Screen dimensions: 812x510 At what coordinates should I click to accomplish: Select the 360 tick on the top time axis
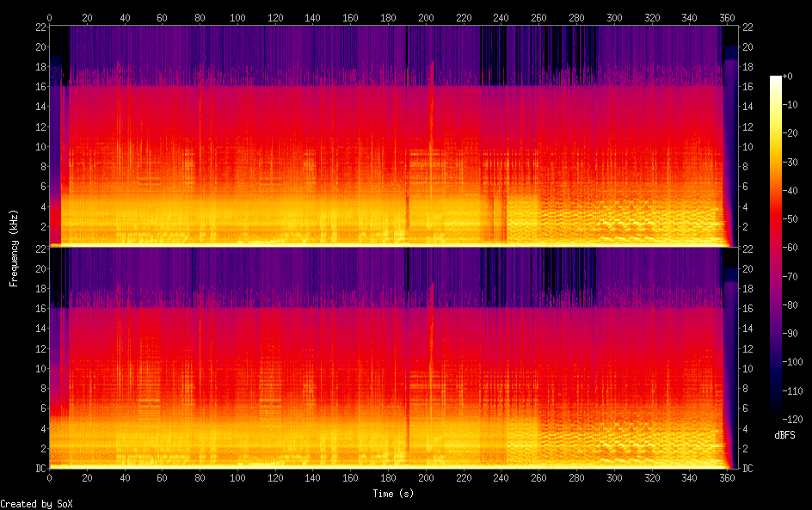727,17
